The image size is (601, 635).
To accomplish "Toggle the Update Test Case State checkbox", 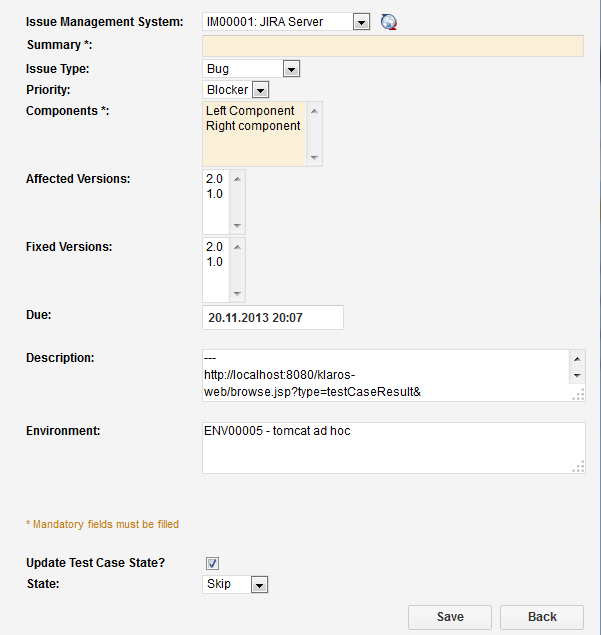I will 212,563.
